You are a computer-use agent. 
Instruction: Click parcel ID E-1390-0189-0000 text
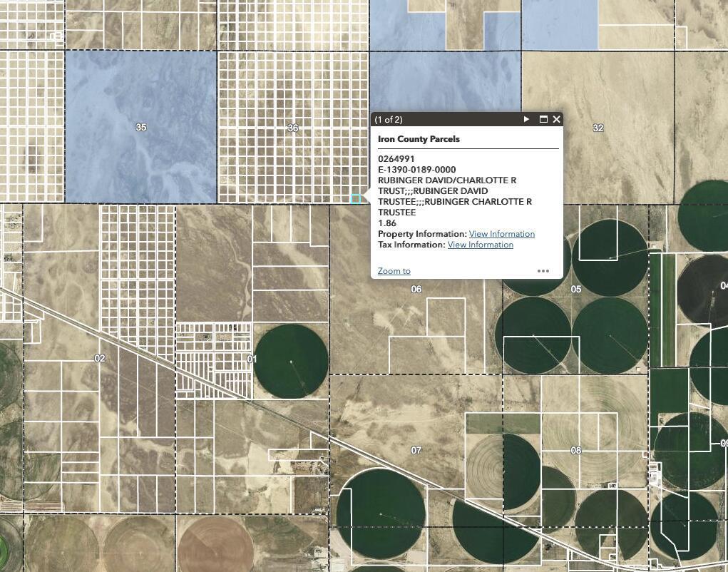click(416, 170)
